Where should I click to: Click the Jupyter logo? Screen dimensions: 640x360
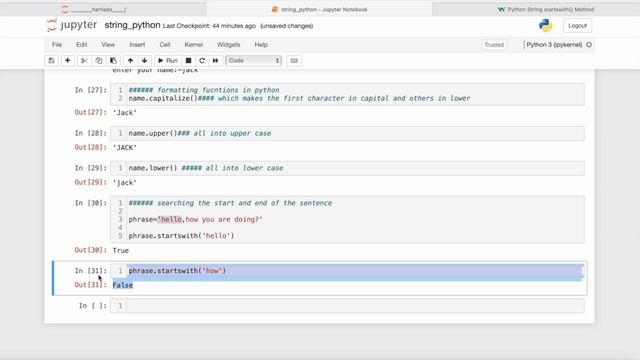(x=72, y=25)
